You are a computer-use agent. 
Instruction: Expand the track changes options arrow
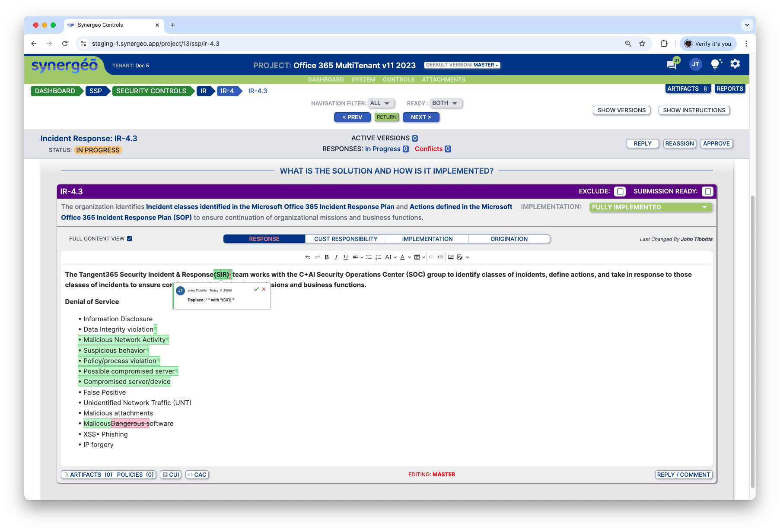[467, 257]
